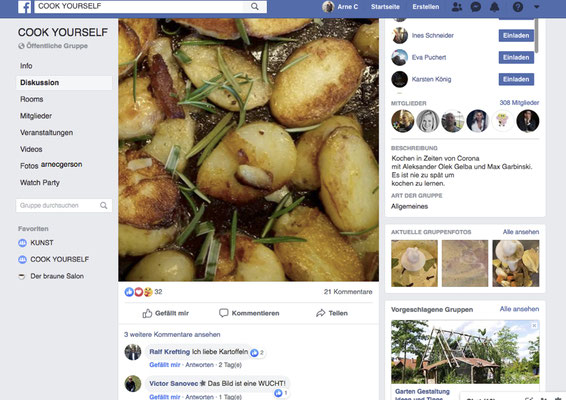The width and height of the screenshot is (566, 400).
Task: Click Victor Sanovec's comment avatar
Action: tap(133, 383)
